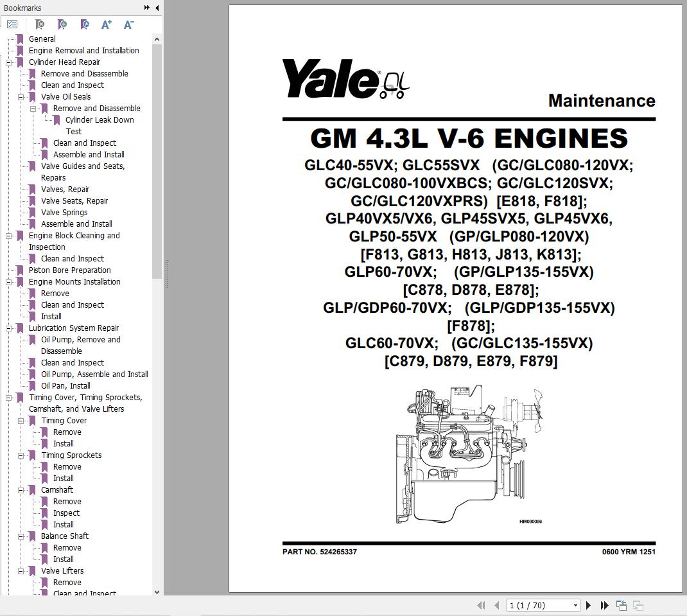Open the page number dropdown
Screen dimensions: 687x616
click(x=575, y=606)
